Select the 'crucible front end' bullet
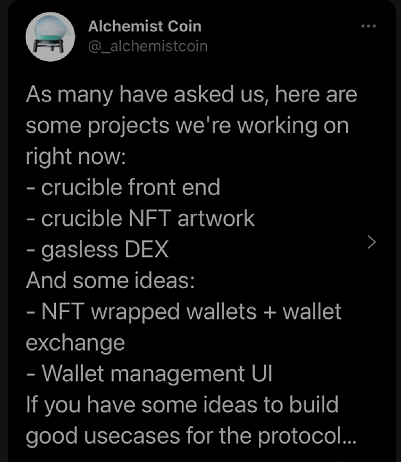This screenshot has width=401, height=462. click(x=123, y=187)
